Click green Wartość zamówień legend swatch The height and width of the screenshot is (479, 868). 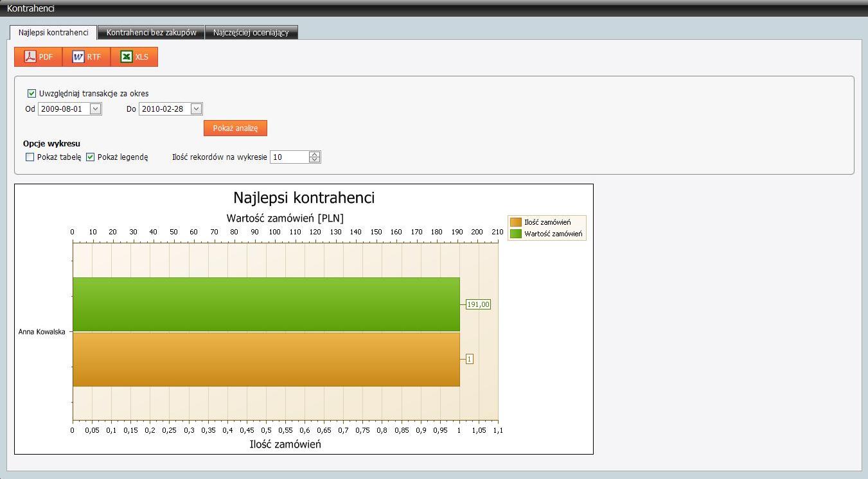516,234
